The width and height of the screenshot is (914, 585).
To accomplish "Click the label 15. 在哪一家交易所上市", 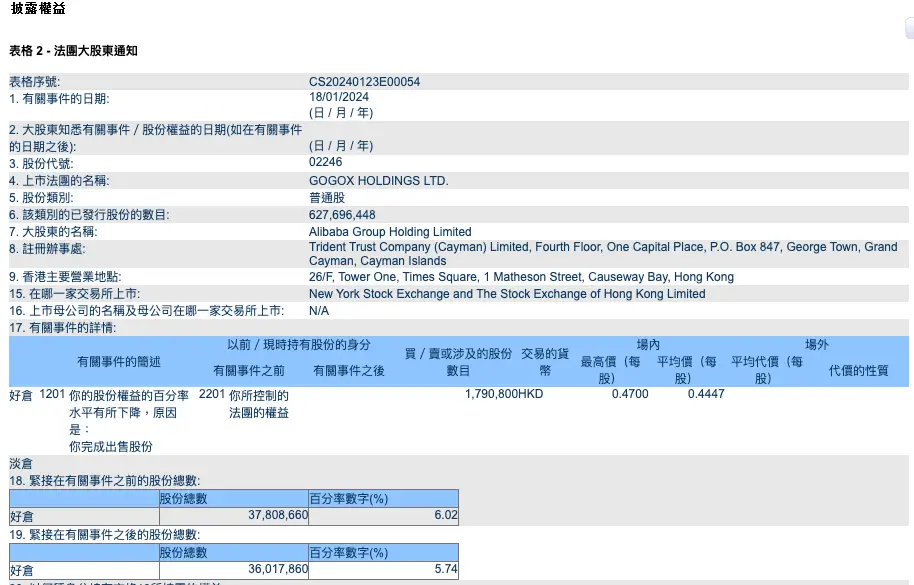I will pos(75,294).
